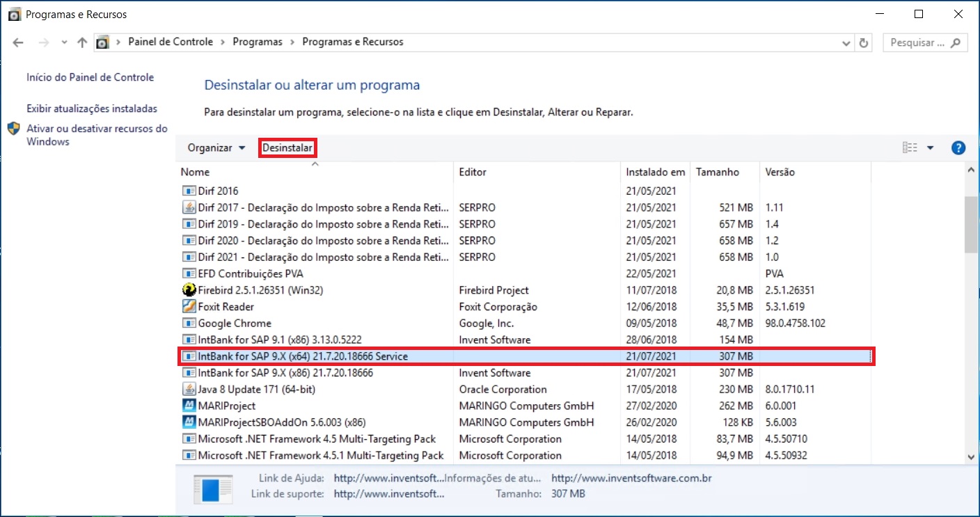Click the Firebird phoenix icon
Viewport: 980px width, 517px height.
pos(189,290)
